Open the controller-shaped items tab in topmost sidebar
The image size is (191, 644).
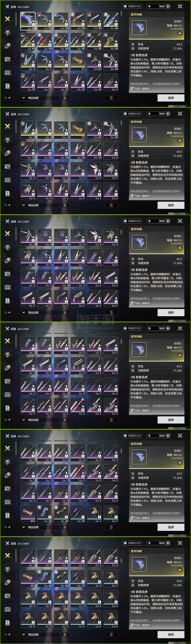[x=7, y=73]
